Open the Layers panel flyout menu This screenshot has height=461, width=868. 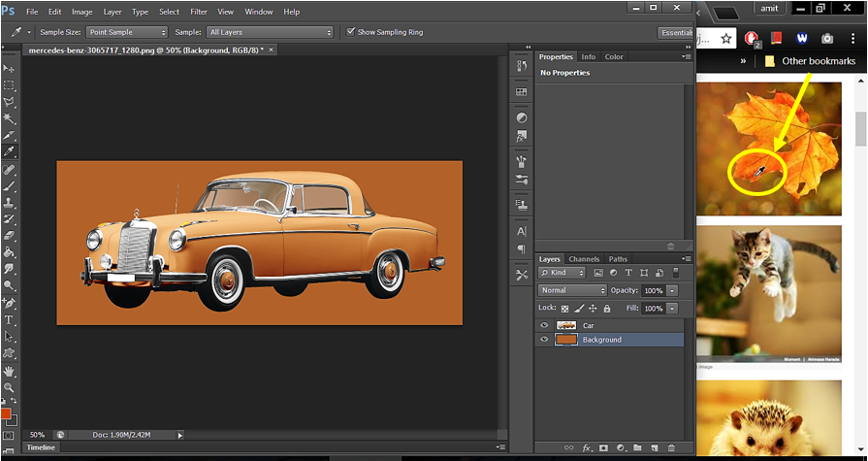pyautogui.click(x=687, y=259)
